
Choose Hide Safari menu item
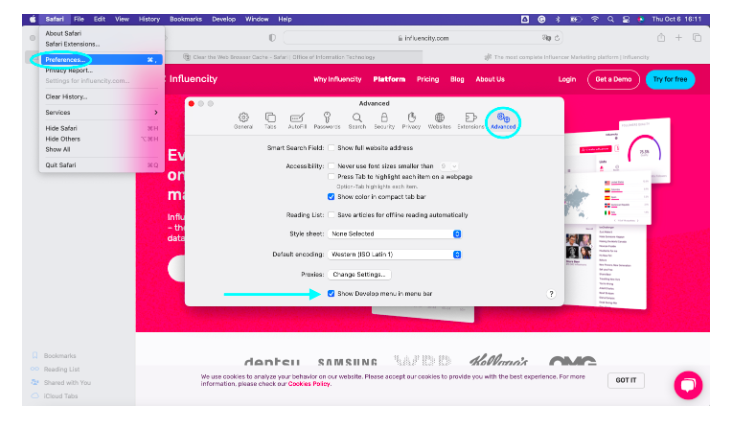click(x=101, y=128)
